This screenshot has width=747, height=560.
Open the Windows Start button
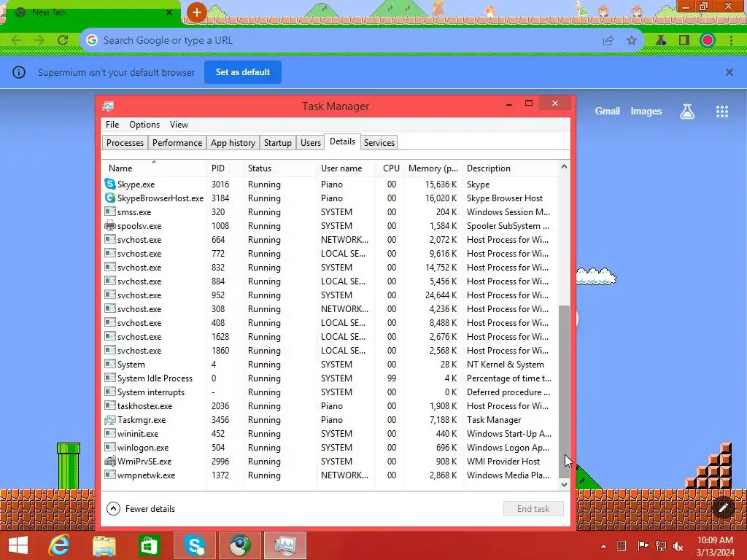pyautogui.click(x=18, y=545)
